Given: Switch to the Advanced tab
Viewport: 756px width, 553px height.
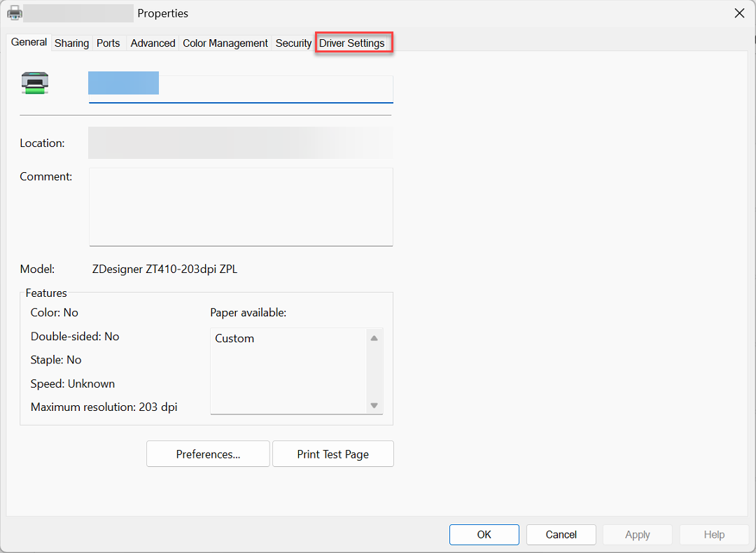Looking at the screenshot, I should (x=152, y=43).
